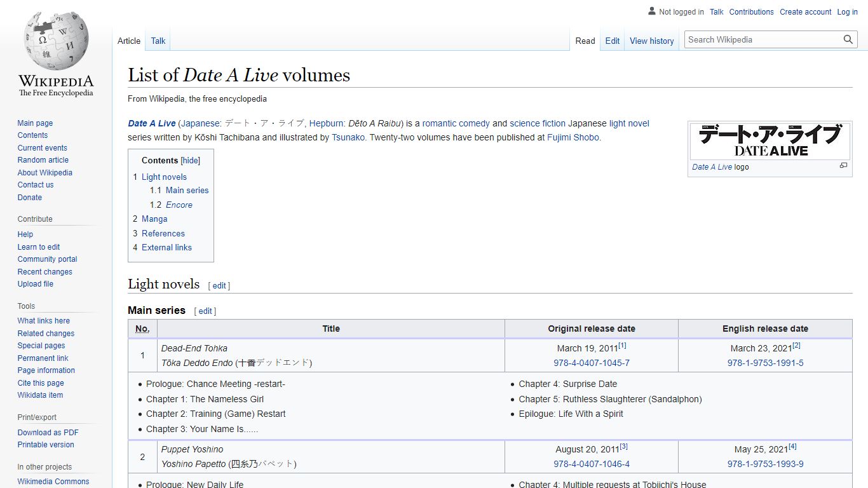
Task: Click the Log in link
Action: [848, 11]
